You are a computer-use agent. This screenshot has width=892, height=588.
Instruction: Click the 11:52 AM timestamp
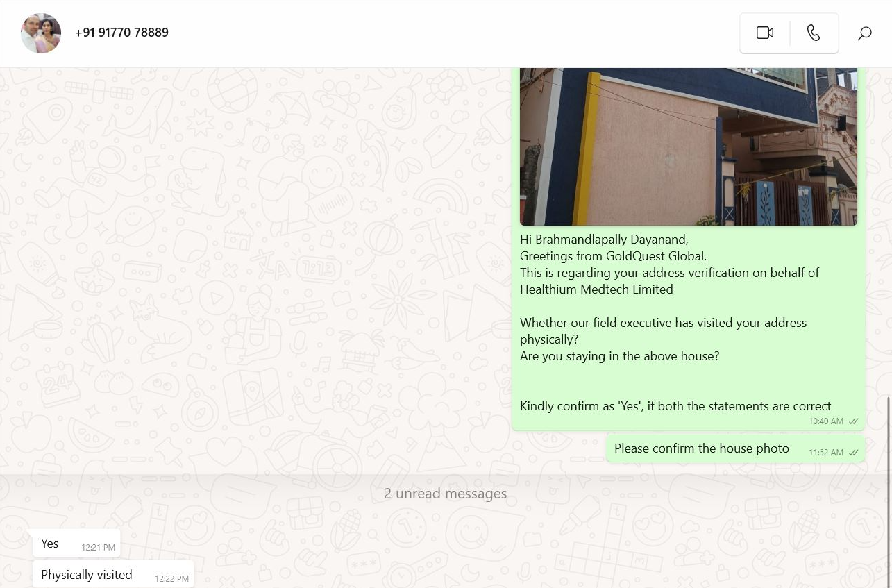click(x=826, y=453)
